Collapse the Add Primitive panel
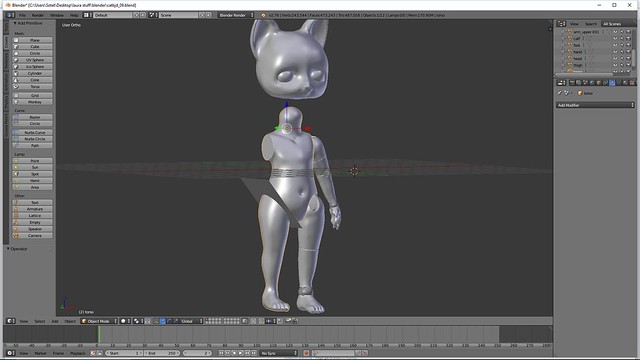Screen dimensions: 640x360 click(28, 23)
